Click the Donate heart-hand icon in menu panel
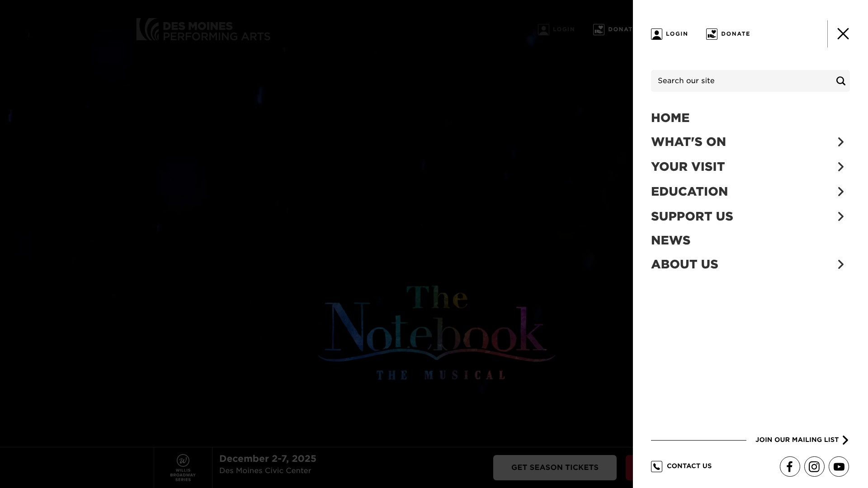The width and height of the screenshot is (868, 488). tap(712, 34)
